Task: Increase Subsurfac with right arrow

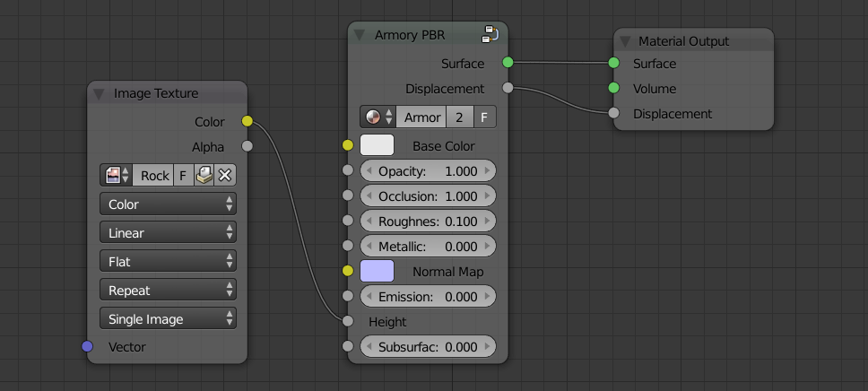Action: pyautogui.click(x=488, y=347)
